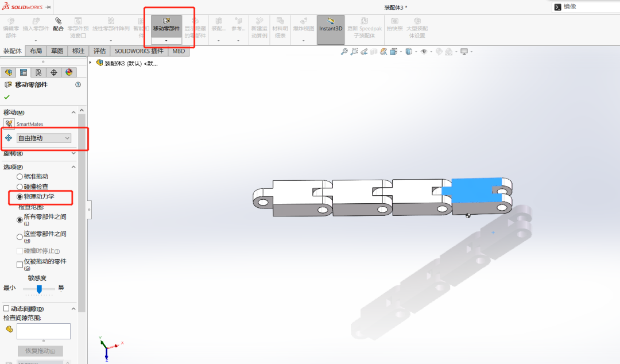Switch to the 布局 tab
The width and height of the screenshot is (620, 364).
pos(36,51)
